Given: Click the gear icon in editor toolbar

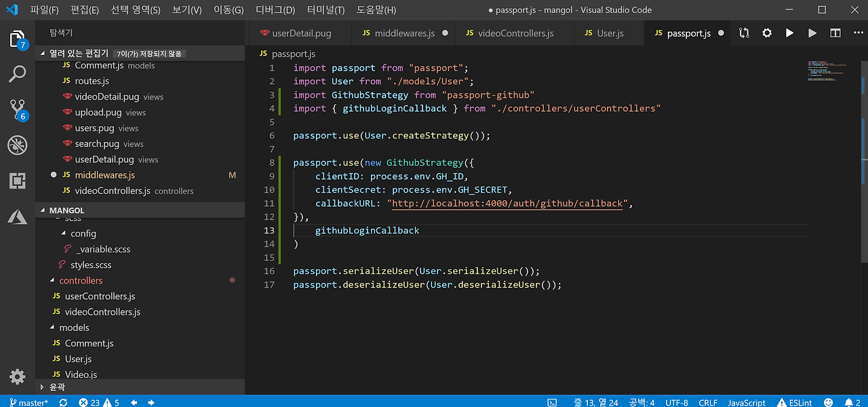Looking at the screenshot, I should [x=767, y=33].
